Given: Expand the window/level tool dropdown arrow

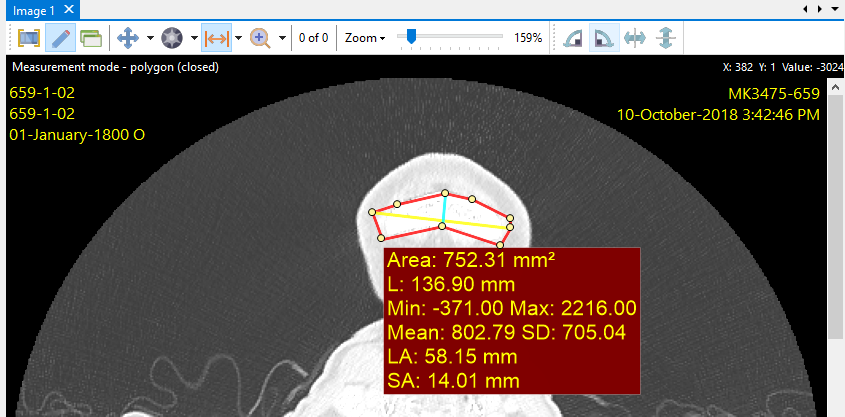Looking at the screenshot, I should coord(193,38).
